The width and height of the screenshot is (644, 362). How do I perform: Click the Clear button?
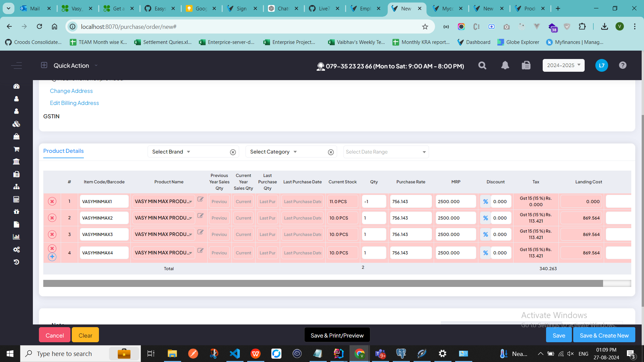[85, 335]
